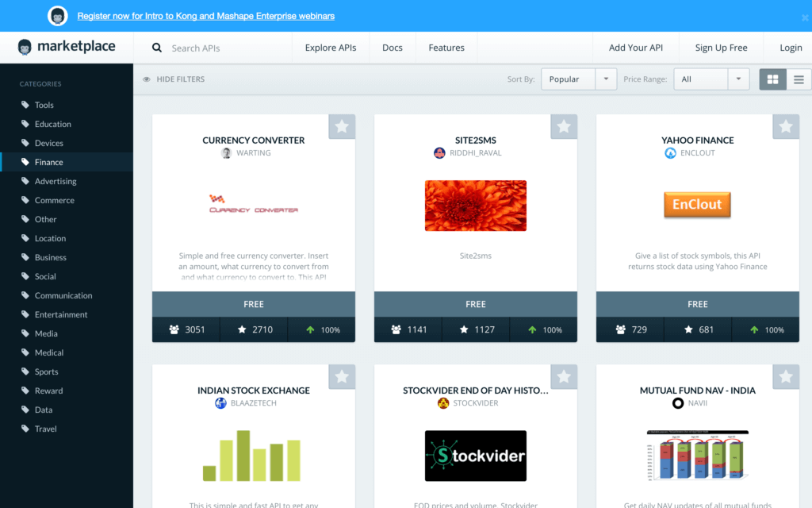Favorite the Currency Converter API
Viewport: 812px width, 508px height.
(342, 126)
